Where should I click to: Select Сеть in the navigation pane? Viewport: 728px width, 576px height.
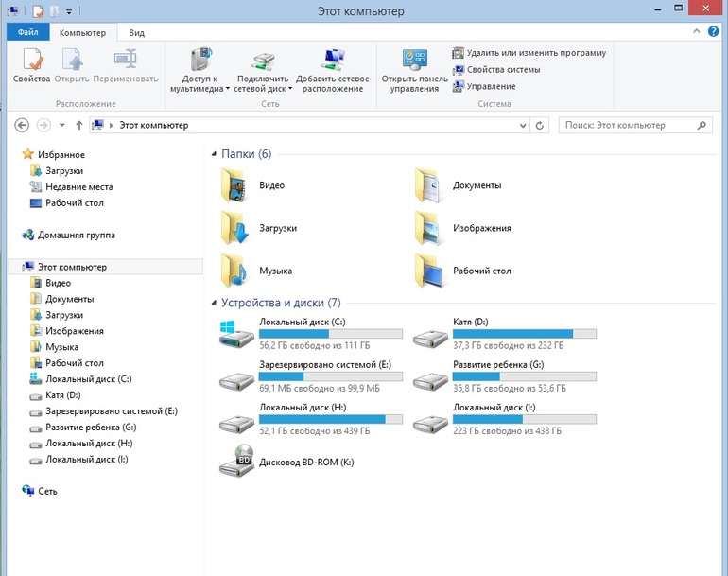[47, 491]
